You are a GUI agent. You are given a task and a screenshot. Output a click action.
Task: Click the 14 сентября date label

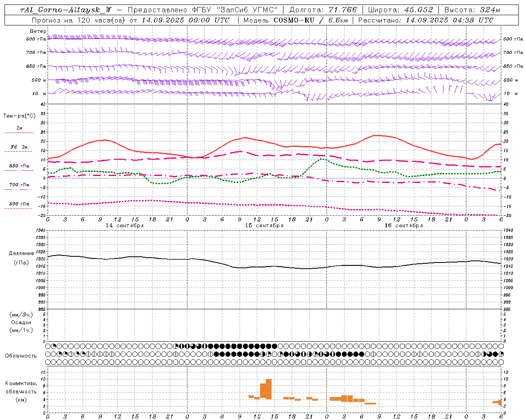click(x=125, y=226)
